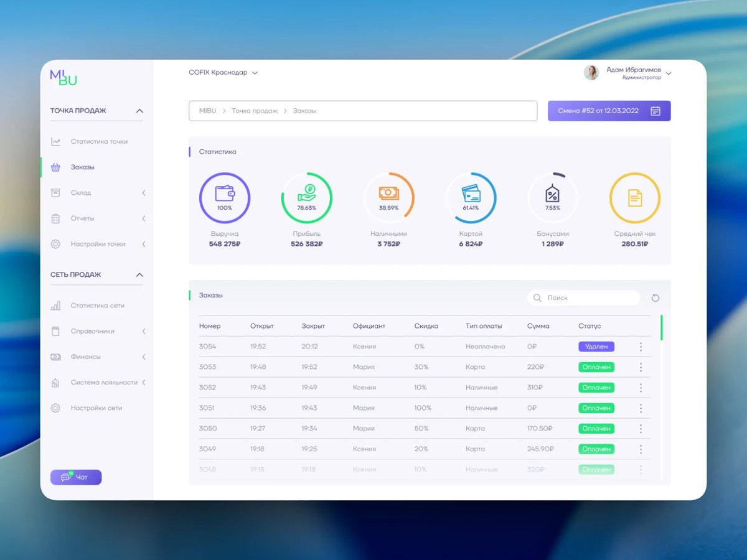
Task: Click the Картой credit card icon
Action: pyautogui.click(x=471, y=194)
